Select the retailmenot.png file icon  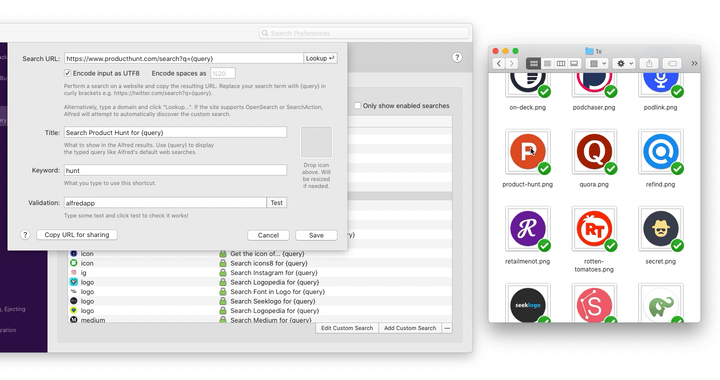click(528, 229)
